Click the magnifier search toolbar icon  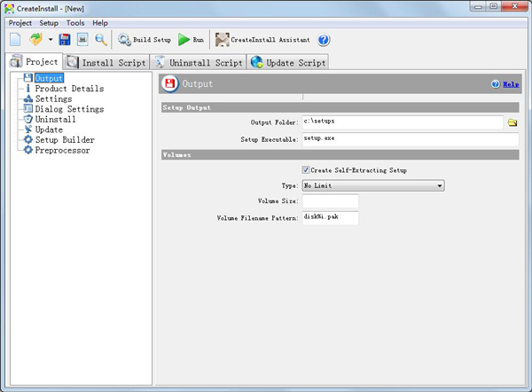coord(100,40)
